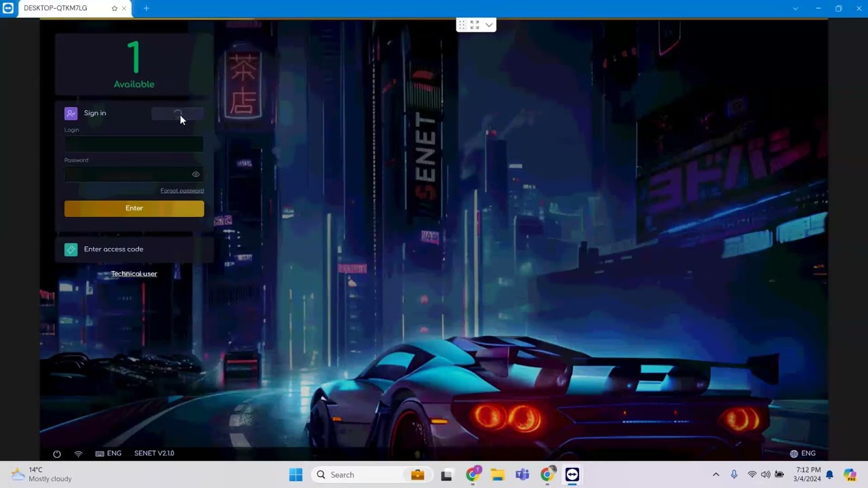Screen dimensions: 868x488
Task: Switch keyboard layout via ENG keyboard indicator
Action: tap(108, 453)
